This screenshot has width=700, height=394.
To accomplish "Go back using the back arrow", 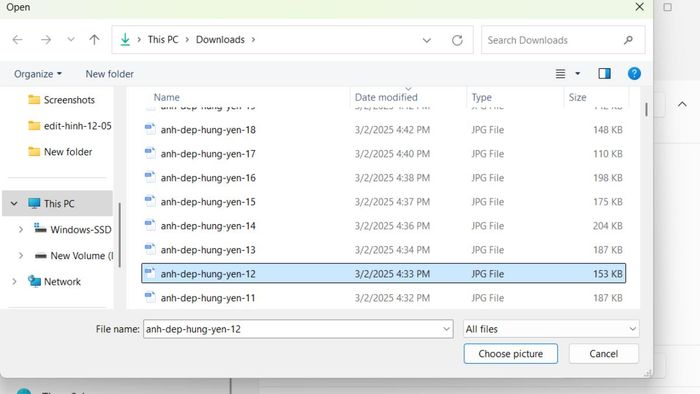I will [17, 40].
